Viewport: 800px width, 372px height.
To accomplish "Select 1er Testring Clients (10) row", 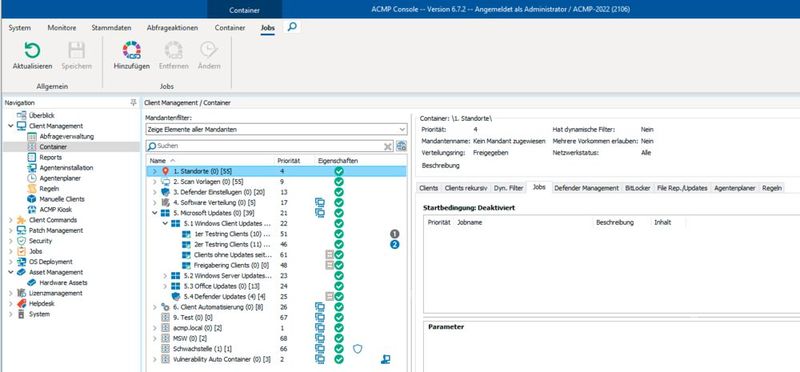I will tap(276, 234).
